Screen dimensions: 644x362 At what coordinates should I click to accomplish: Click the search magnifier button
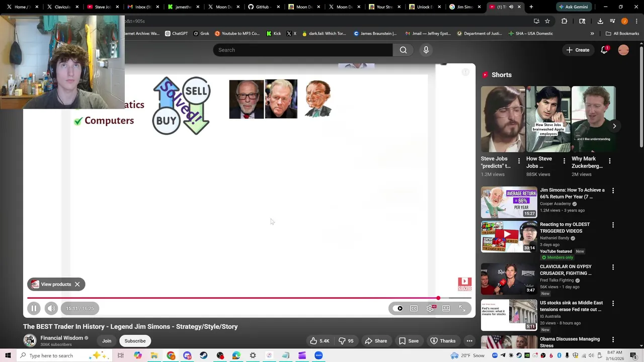(x=403, y=50)
